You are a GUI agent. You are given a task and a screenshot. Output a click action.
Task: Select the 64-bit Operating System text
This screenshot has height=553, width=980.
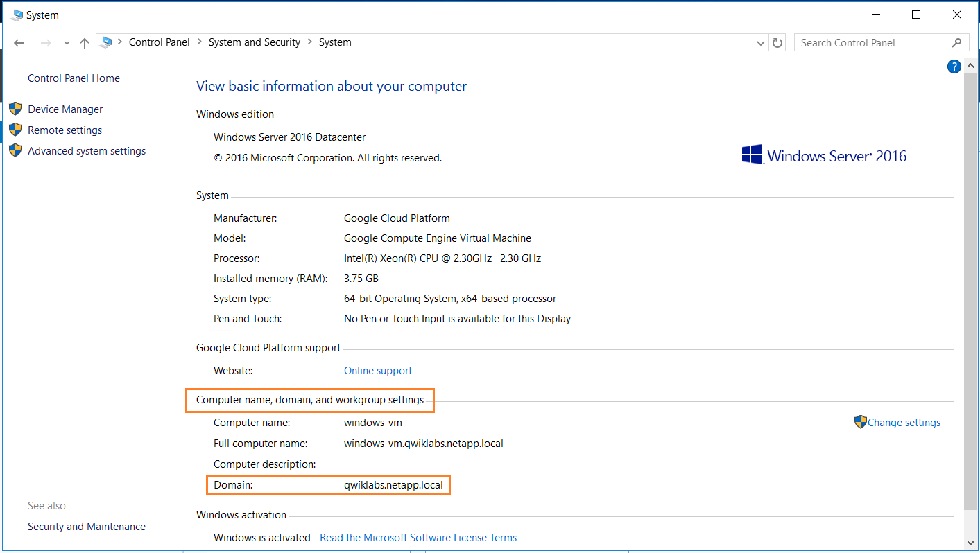click(450, 299)
